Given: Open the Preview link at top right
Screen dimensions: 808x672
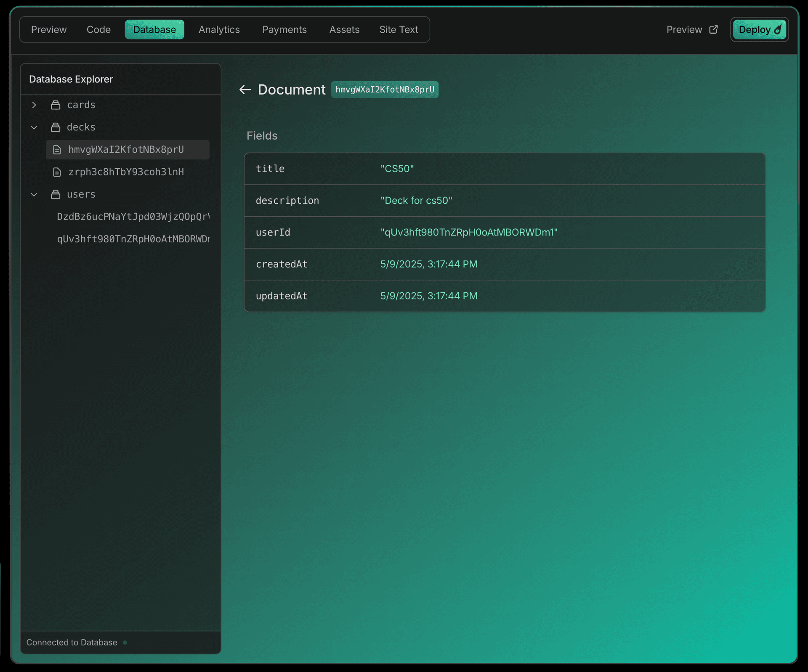Looking at the screenshot, I should [692, 29].
